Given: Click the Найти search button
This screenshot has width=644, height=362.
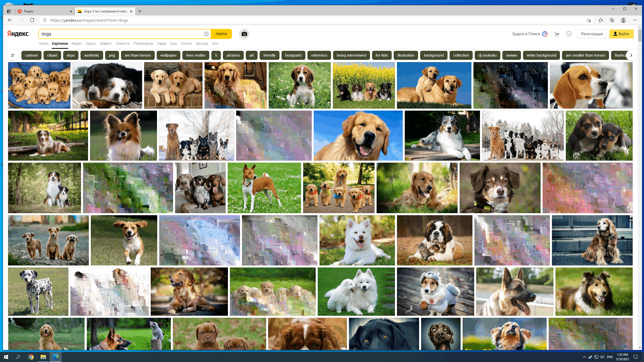Looking at the screenshot, I should (x=221, y=34).
